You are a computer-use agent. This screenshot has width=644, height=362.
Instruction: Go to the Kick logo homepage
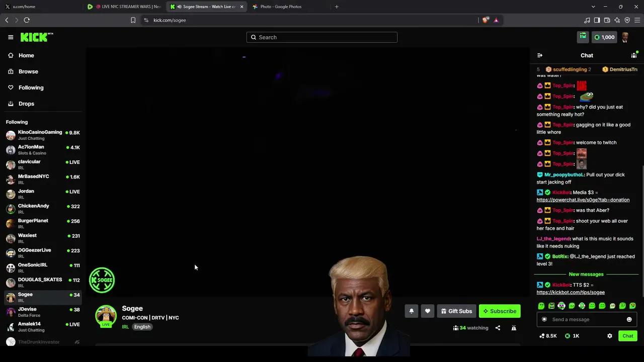[37, 37]
